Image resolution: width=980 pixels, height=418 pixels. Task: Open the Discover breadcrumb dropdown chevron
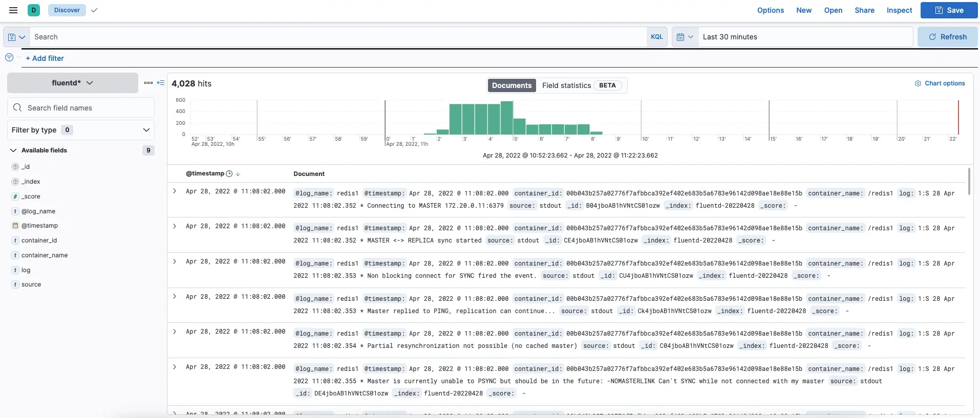(x=94, y=10)
